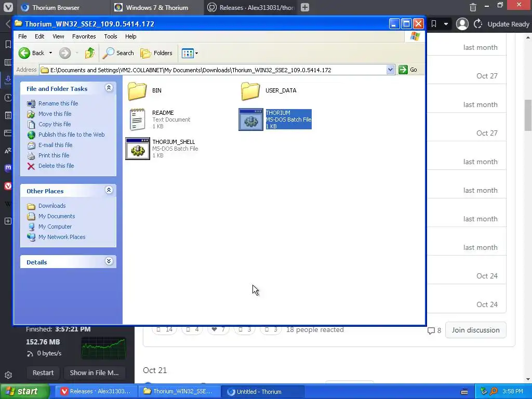Click Move this file link
Screen dimensions: 532x399
click(55, 114)
